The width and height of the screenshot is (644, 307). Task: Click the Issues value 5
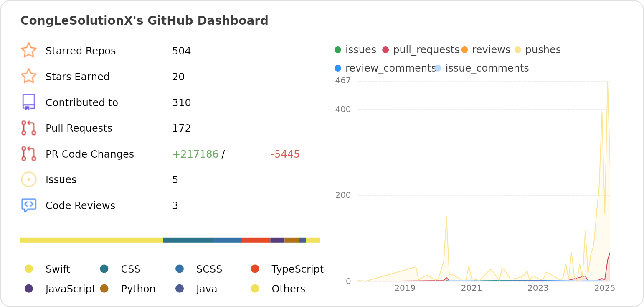[175, 180]
